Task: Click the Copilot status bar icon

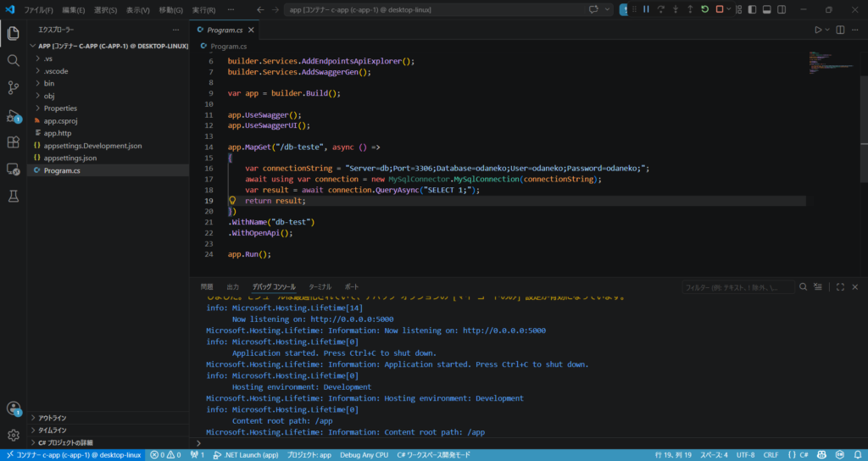Action: click(821, 455)
